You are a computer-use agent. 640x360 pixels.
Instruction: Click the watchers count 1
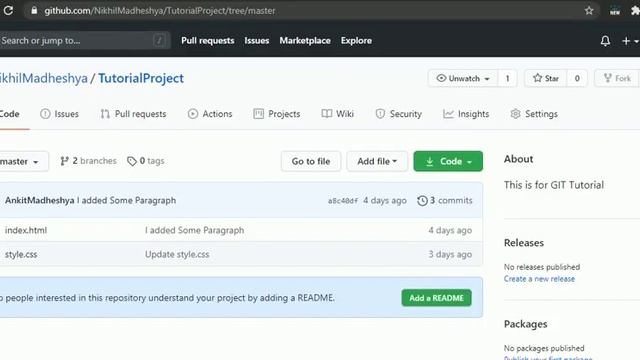(507, 78)
